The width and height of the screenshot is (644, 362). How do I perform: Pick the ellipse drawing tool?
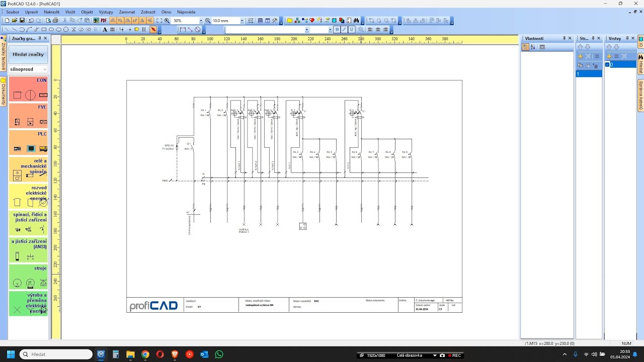(58, 29)
